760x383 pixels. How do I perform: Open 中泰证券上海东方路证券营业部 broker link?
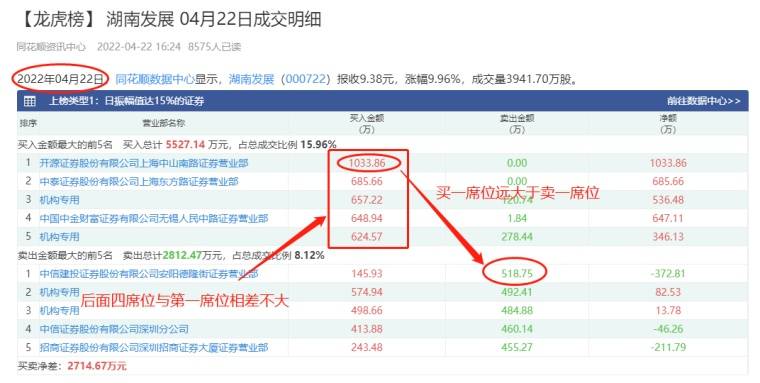(139, 181)
